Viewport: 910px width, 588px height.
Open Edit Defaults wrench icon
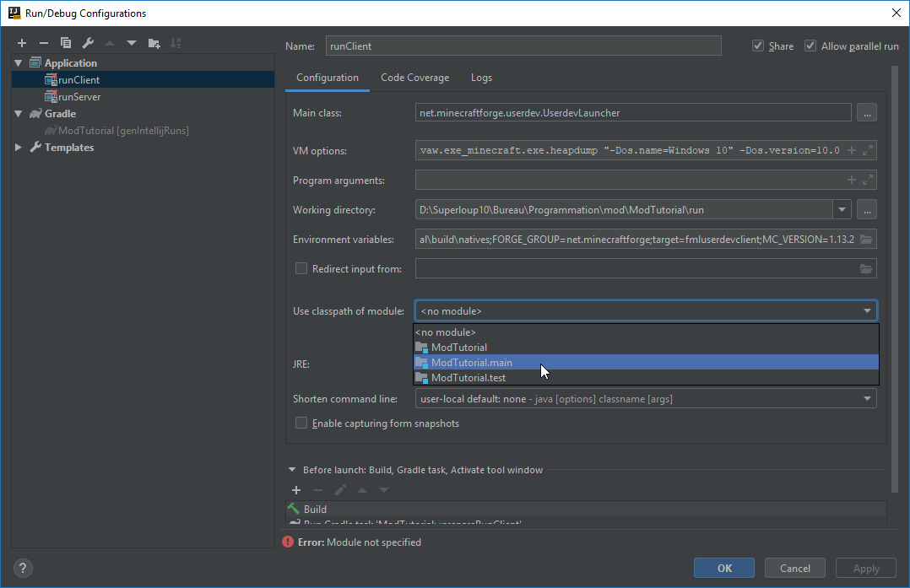point(88,43)
